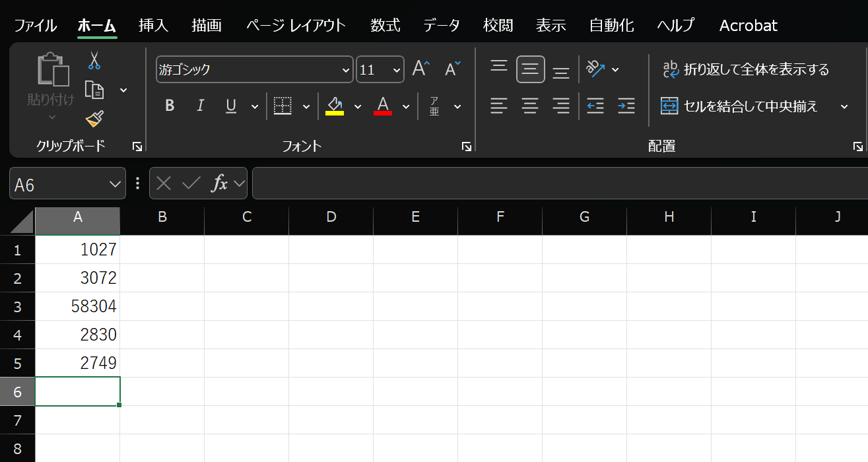868x462 pixels.
Task: Select cell A3 containing 58304
Action: pyautogui.click(x=77, y=306)
